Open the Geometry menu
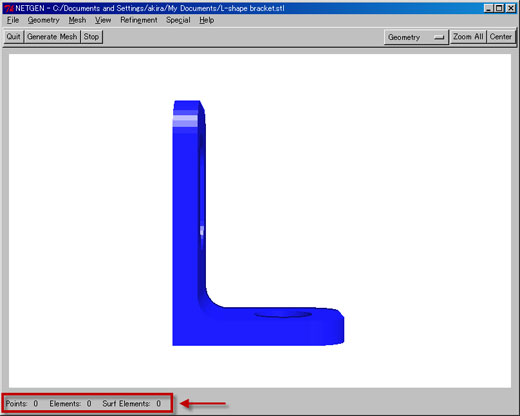Image resolution: width=520 pixels, height=416 pixels. [43, 20]
